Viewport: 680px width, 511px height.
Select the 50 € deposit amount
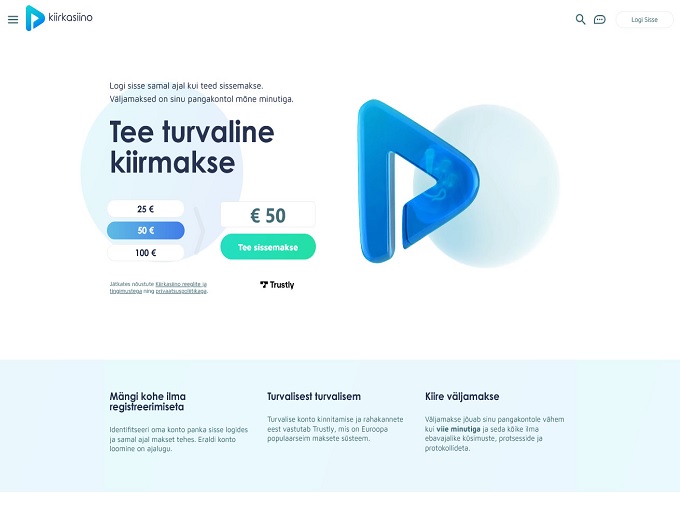tap(146, 231)
